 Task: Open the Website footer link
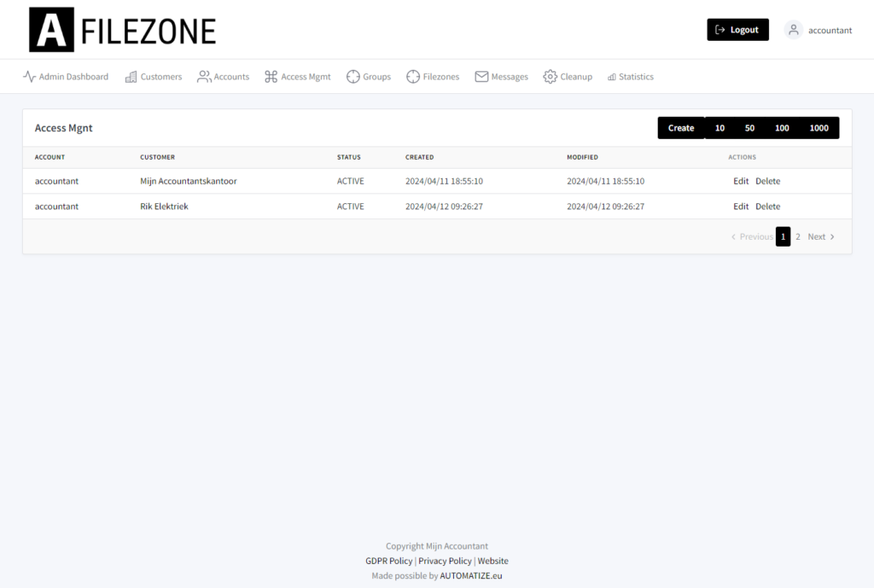[492, 561]
